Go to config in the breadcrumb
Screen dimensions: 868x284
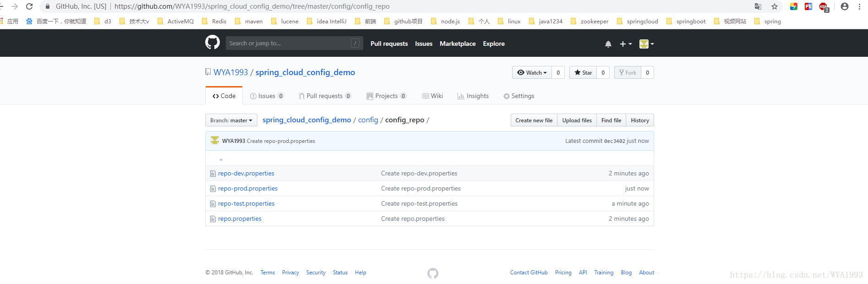coord(368,120)
